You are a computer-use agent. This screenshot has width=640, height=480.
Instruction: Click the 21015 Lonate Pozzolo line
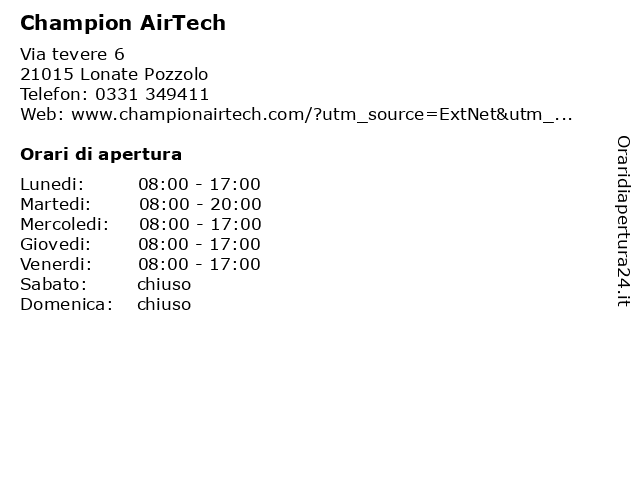coord(114,74)
